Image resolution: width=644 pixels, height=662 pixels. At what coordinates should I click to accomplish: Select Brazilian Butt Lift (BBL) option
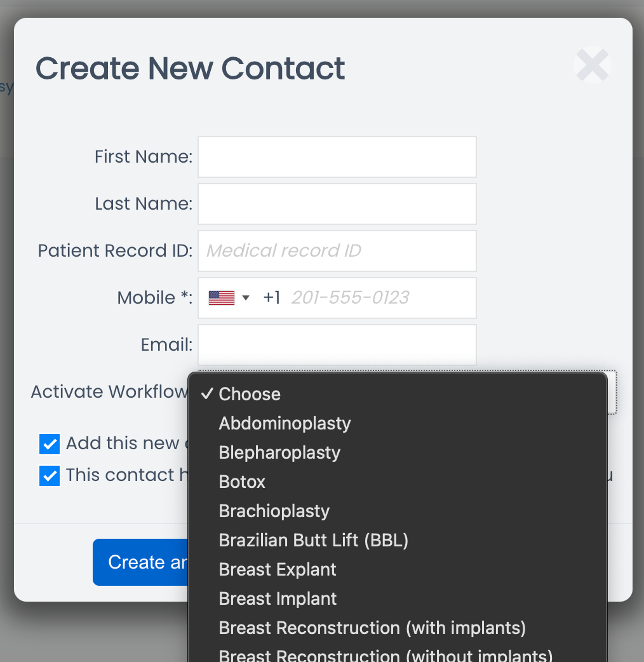(313, 540)
